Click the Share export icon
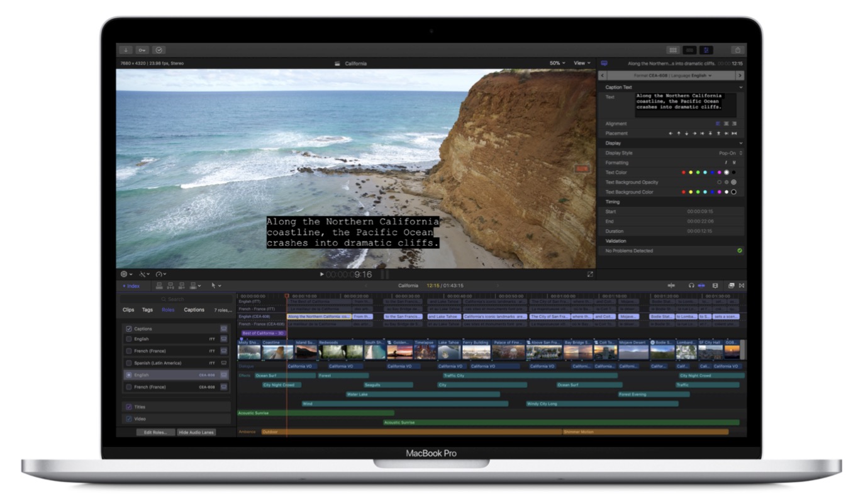Viewport: 863px width, 504px height. [737, 50]
